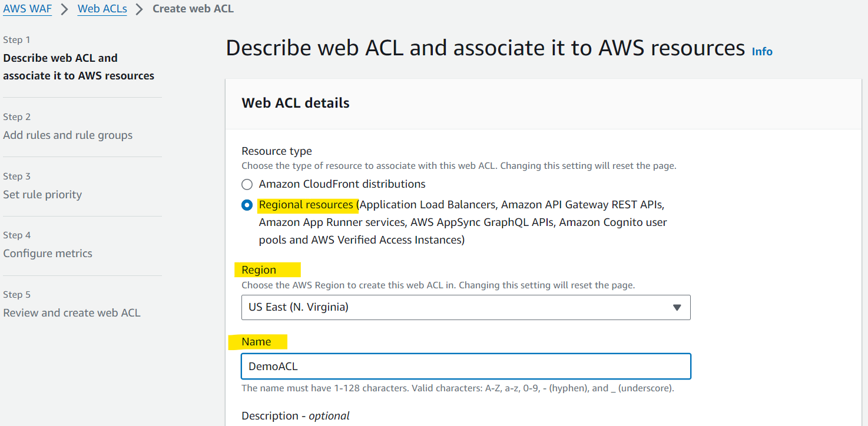Screen dimensions: 868x426
Task: Click the first breadcrumb chevron separator
Action: (65, 9)
